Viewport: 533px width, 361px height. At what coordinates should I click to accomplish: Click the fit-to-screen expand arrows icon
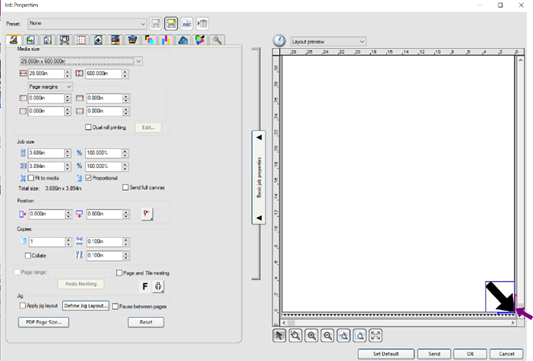pyautogui.click(x=376, y=336)
